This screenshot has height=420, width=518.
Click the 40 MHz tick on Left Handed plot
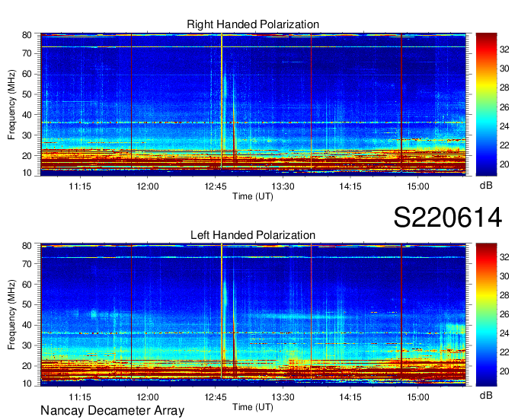pyautogui.click(x=27, y=325)
